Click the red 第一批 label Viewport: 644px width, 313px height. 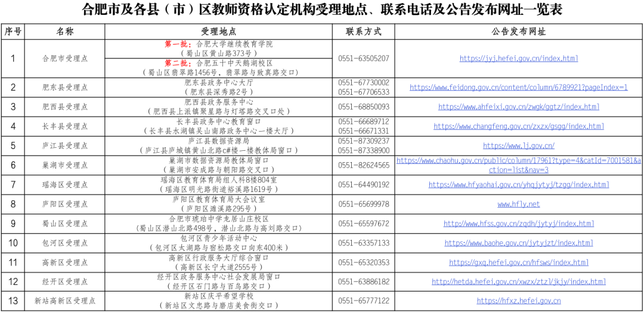click(x=177, y=44)
